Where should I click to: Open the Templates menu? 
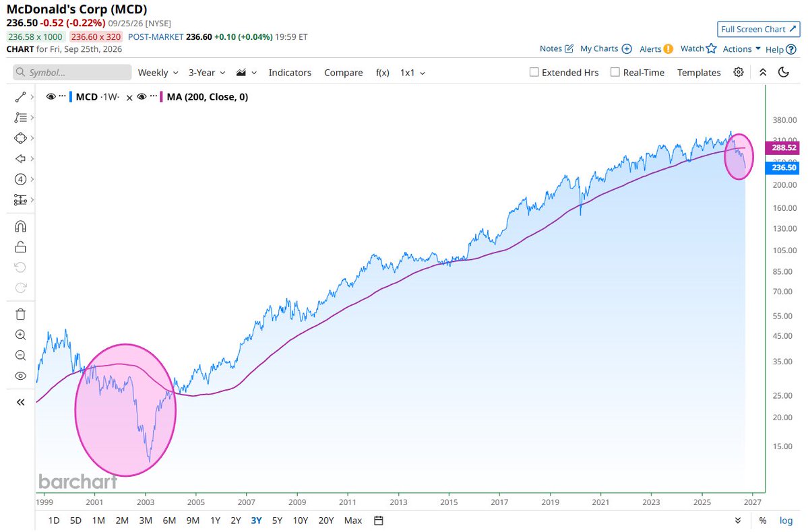(699, 73)
